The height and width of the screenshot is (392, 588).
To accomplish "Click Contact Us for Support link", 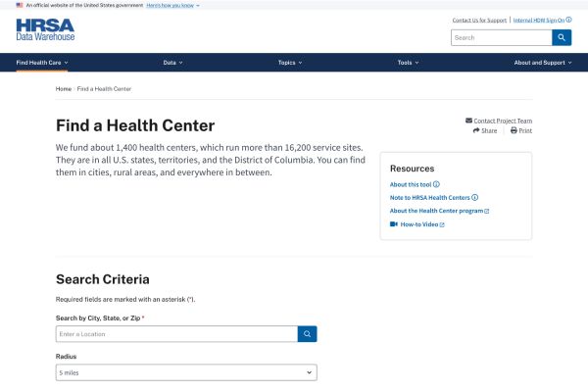I will [x=479, y=20].
